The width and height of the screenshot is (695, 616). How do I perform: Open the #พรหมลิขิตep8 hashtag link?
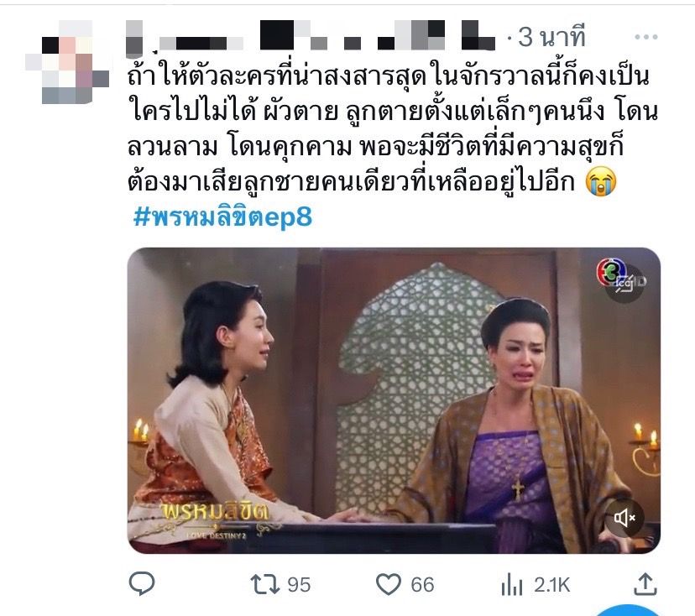click(x=223, y=217)
